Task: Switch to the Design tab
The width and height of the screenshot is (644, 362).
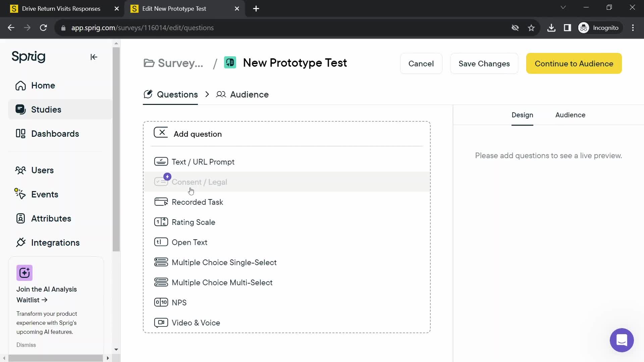Action: point(522,115)
